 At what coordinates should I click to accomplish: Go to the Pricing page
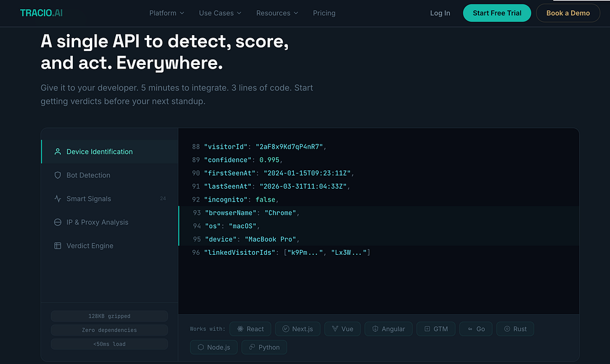[x=324, y=13]
